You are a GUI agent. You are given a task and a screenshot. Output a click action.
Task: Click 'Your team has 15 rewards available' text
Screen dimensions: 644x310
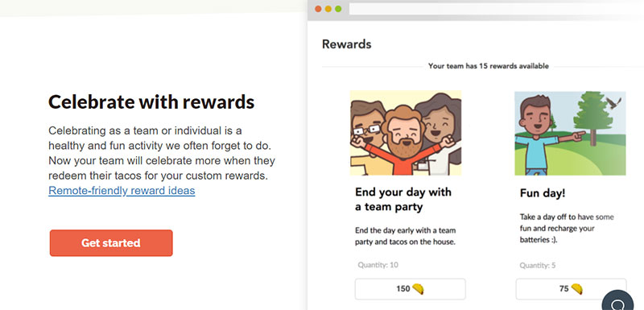pyautogui.click(x=489, y=66)
